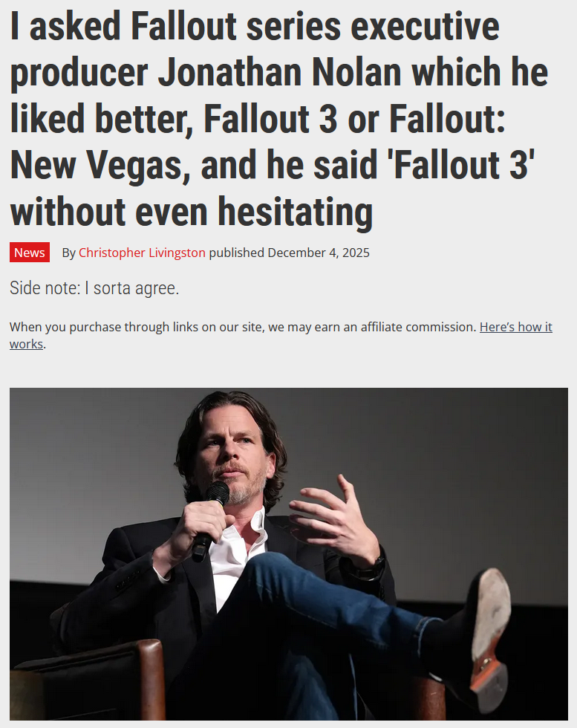Click the December 4, 2025 publish date

319,253
